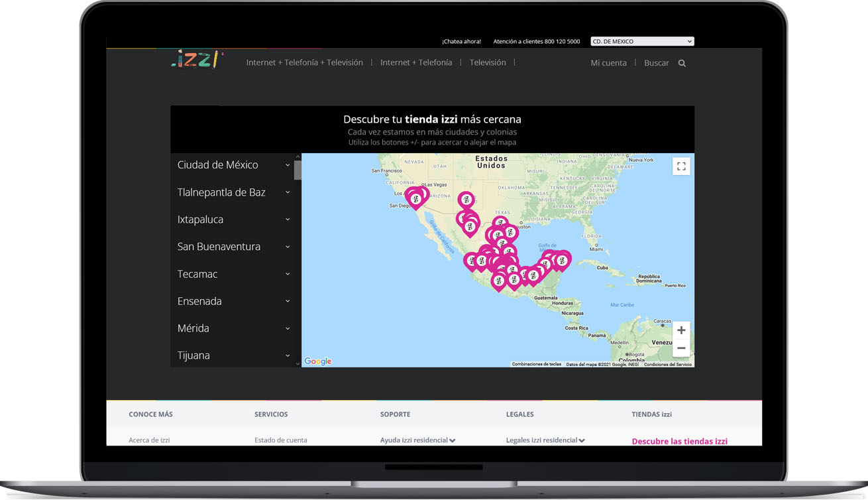This screenshot has height=500, width=868.
Task: Expand Legales izzi residencial menu
Action: point(545,440)
